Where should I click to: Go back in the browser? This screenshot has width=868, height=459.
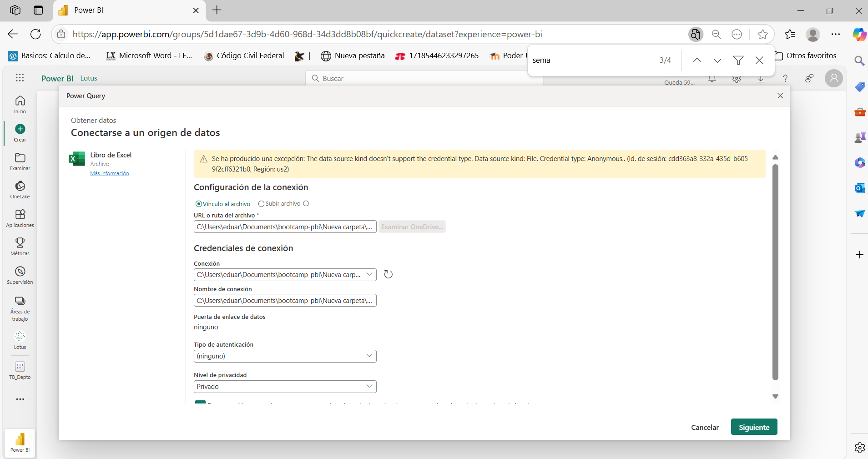tap(13, 34)
